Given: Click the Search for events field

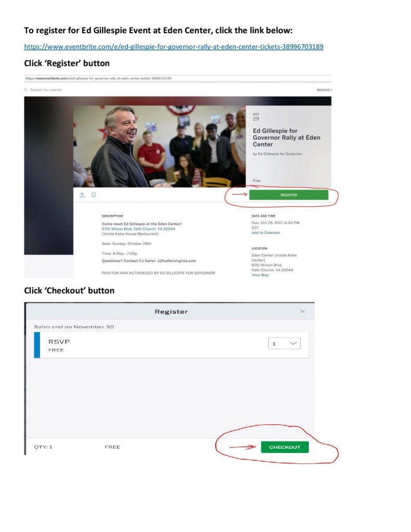Looking at the screenshot, I should (46, 90).
